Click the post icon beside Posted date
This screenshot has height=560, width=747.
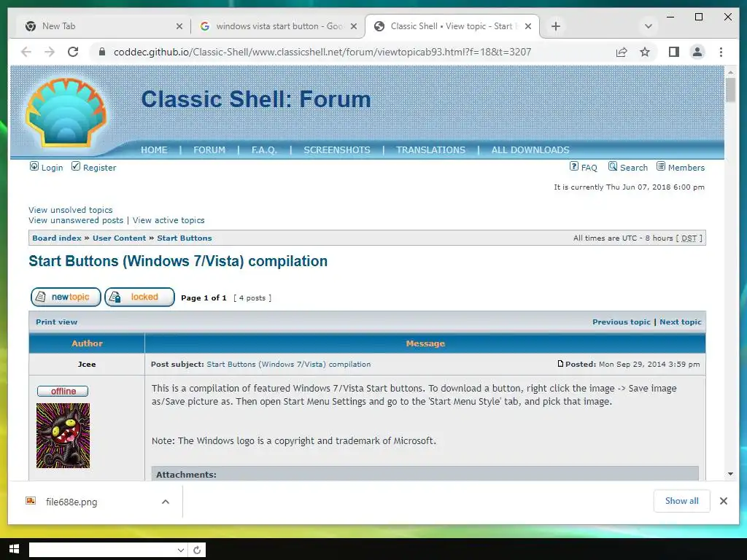[560, 364]
